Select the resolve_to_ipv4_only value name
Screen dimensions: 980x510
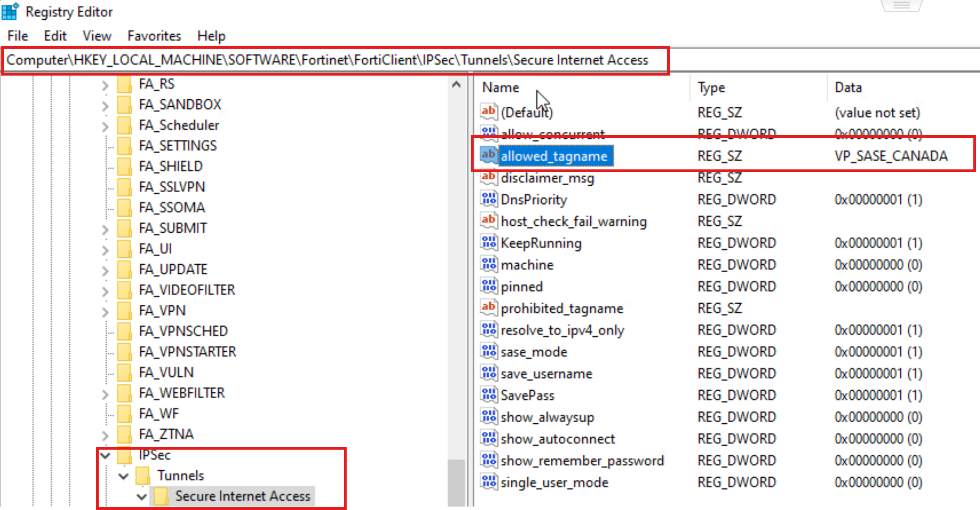coord(562,330)
